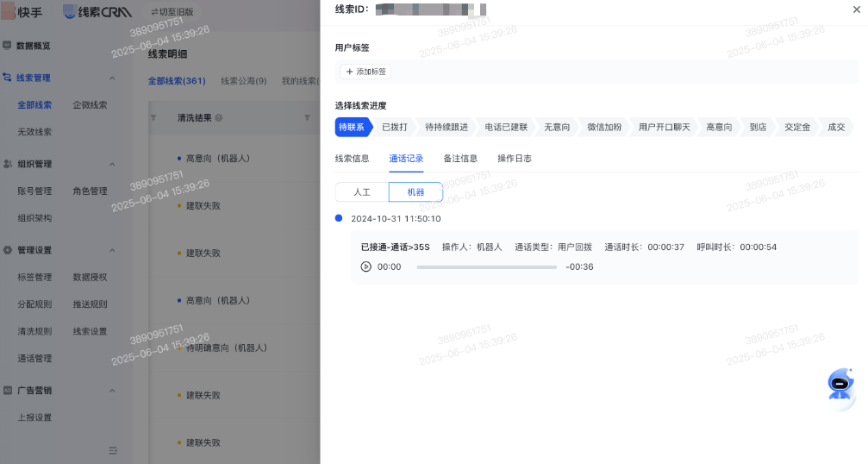Switch to the 通话记录 tab

point(406,159)
